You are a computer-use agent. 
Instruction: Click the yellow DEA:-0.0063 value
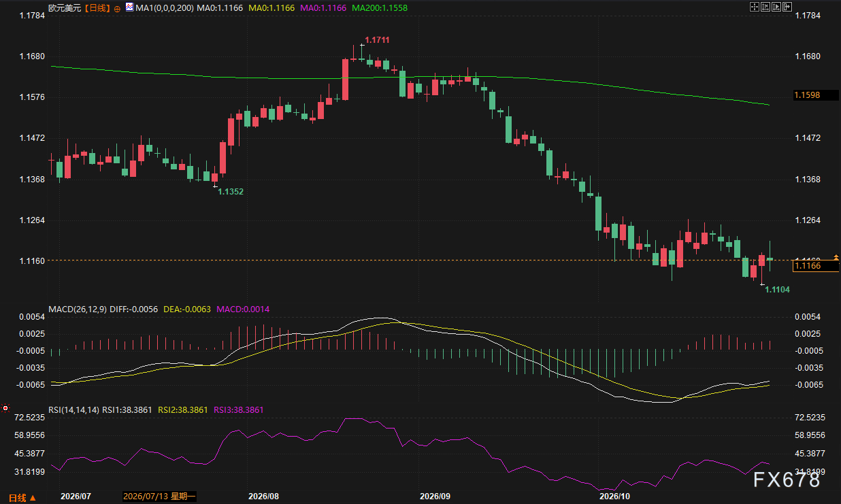point(188,309)
